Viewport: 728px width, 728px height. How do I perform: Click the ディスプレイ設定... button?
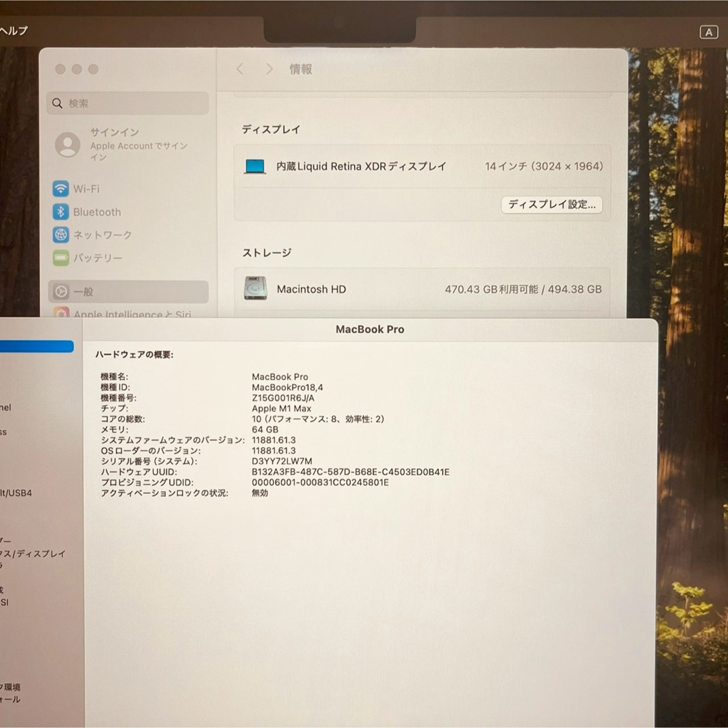coord(551,205)
